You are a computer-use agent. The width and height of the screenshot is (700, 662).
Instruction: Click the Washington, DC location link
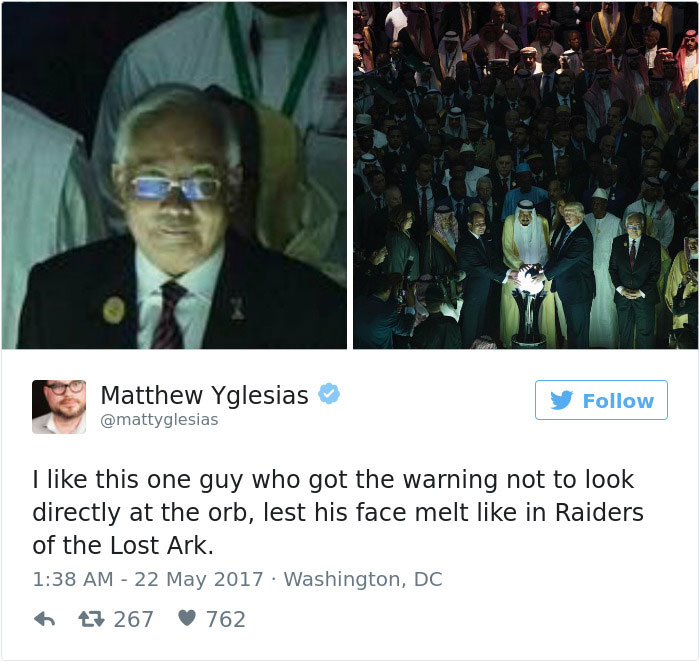pyautogui.click(x=363, y=579)
